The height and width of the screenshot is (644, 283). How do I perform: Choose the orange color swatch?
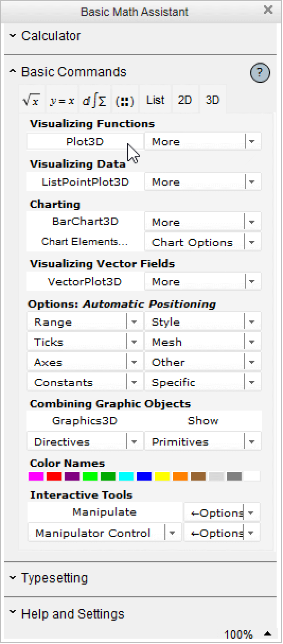[x=180, y=476]
